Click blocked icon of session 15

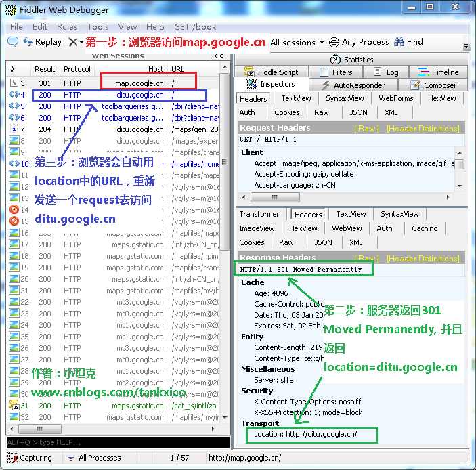(14, 221)
